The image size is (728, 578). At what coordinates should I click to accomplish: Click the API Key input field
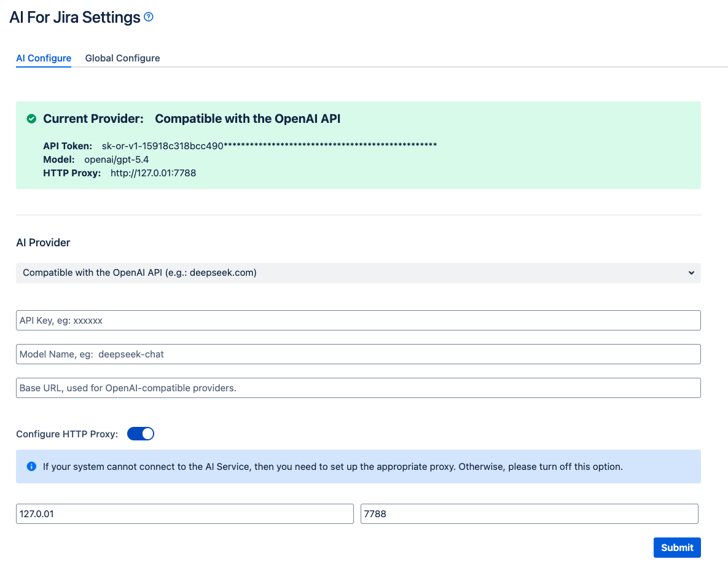click(358, 321)
